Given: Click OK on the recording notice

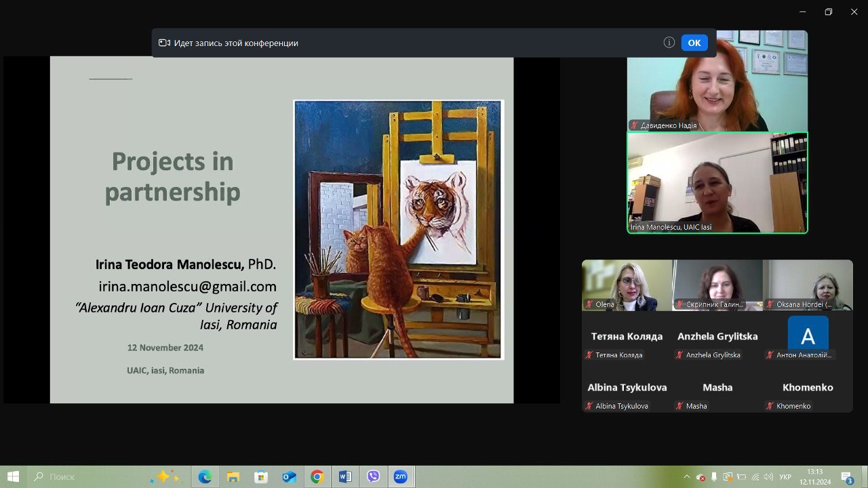Looking at the screenshot, I should [694, 43].
